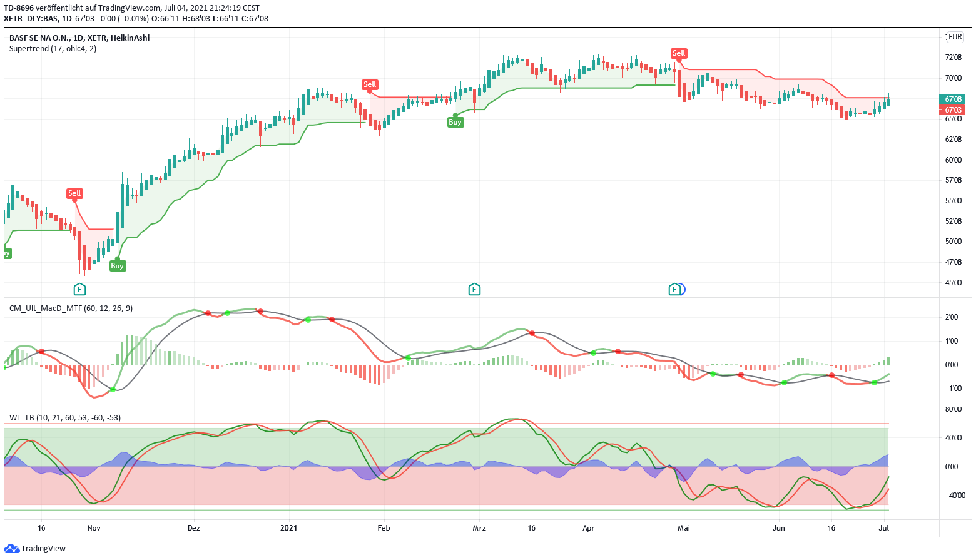Click the EUR unit button on the price scale
This screenshot has height=560, width=976.
coord(954,36)
